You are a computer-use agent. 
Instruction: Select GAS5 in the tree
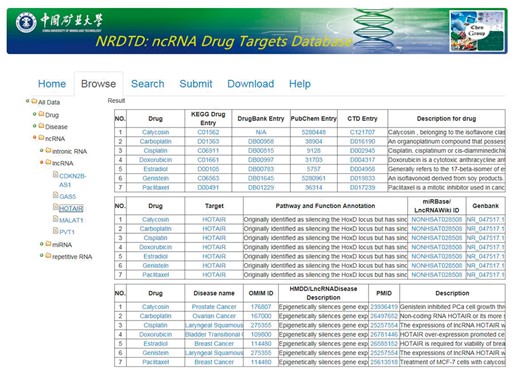pyautogui.click(x=67, y=196)
